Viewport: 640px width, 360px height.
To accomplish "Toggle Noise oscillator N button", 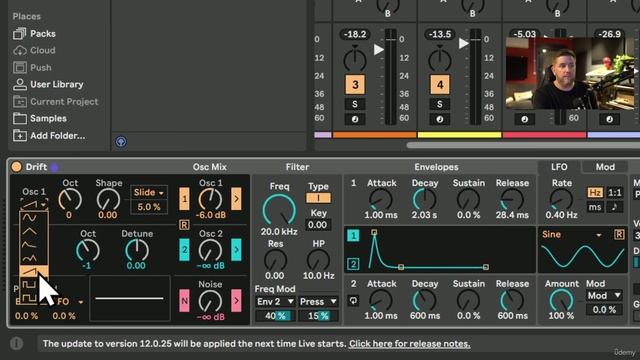I will click(184, 301).
